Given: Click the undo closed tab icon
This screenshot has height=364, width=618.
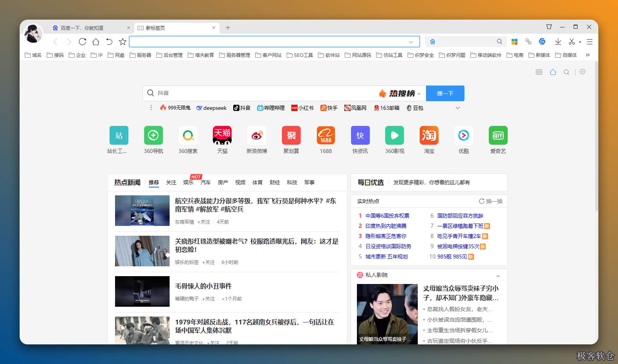Looking at the screenshot, I should (x=109, y=42).
